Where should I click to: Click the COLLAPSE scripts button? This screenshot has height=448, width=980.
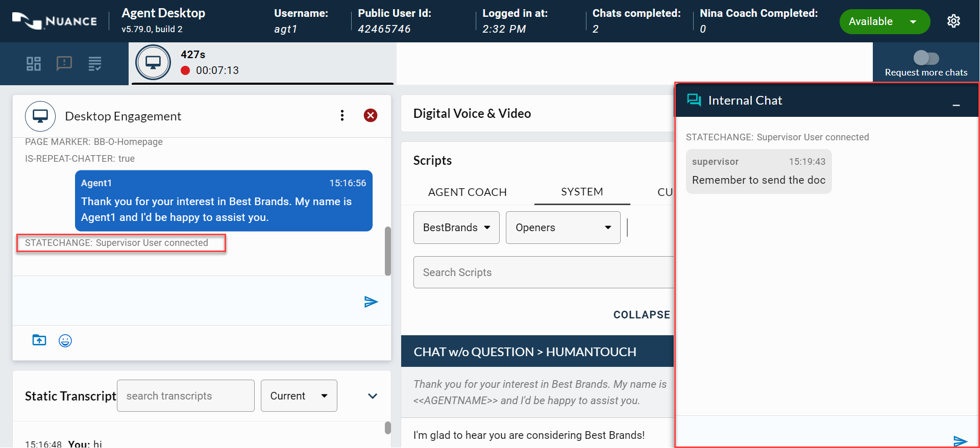point(642,315)
